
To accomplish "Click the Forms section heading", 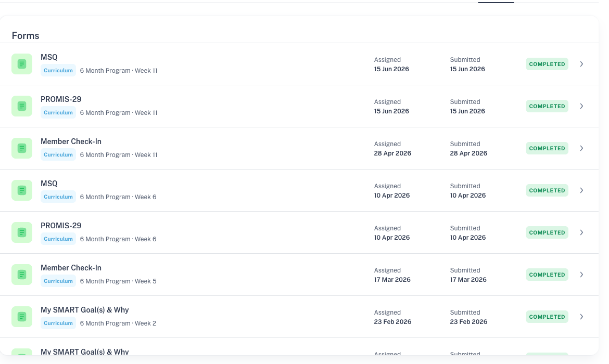I will pos(26,36).
